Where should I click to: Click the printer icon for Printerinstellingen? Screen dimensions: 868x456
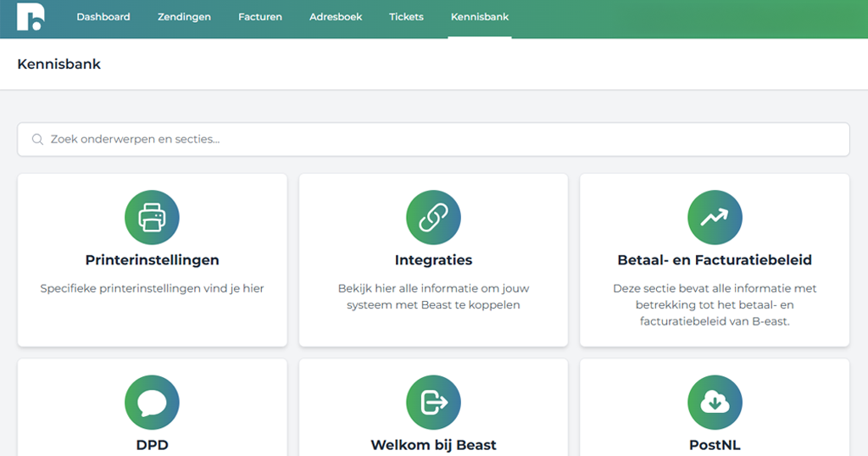pos(152,218)
